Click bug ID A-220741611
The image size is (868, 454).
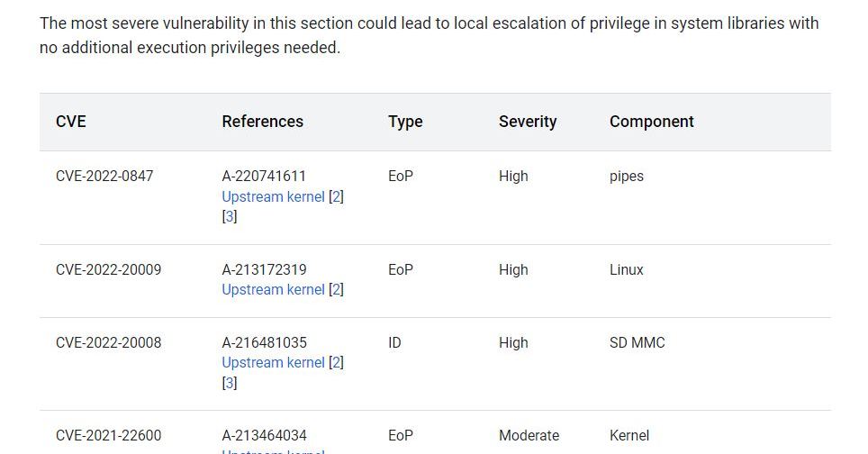264,177
